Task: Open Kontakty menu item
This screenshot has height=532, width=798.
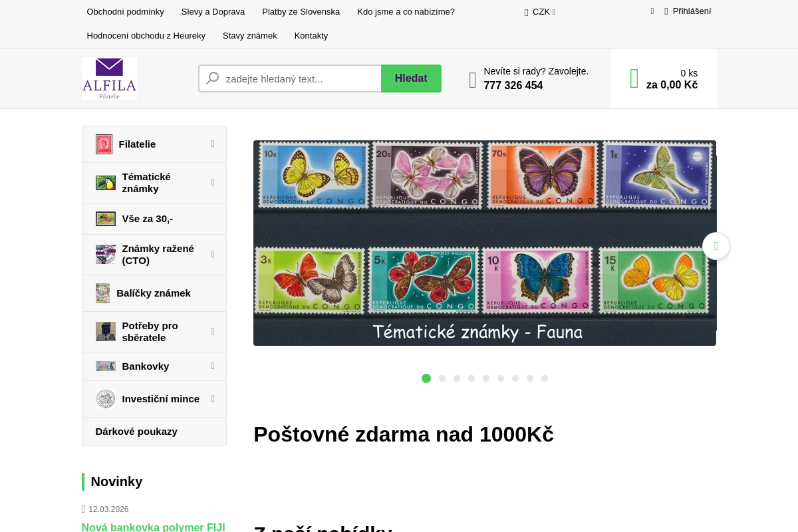Action: 311,36
